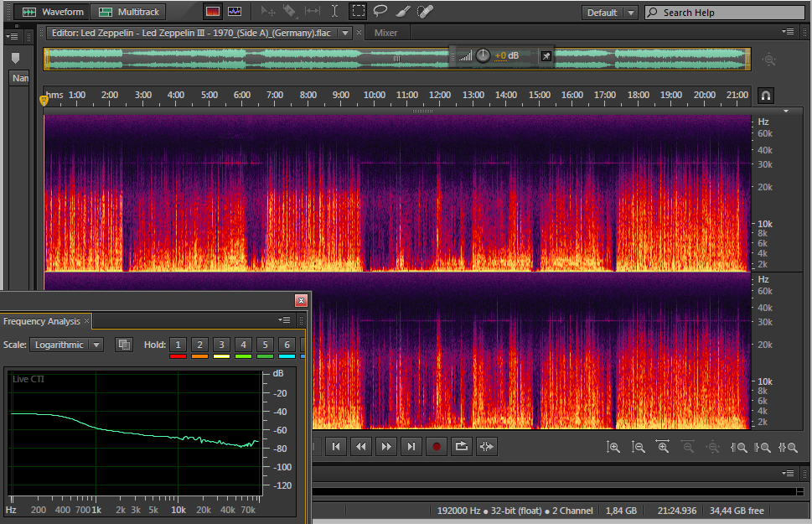
Task: Select the Move tool
Action: click(268, 12)
